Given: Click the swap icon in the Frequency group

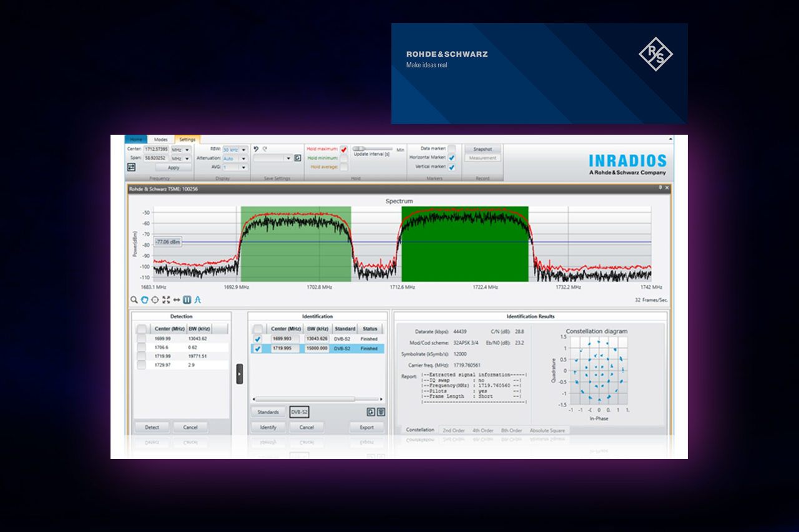Looking at the screenshot, I should tap(131, 167).
